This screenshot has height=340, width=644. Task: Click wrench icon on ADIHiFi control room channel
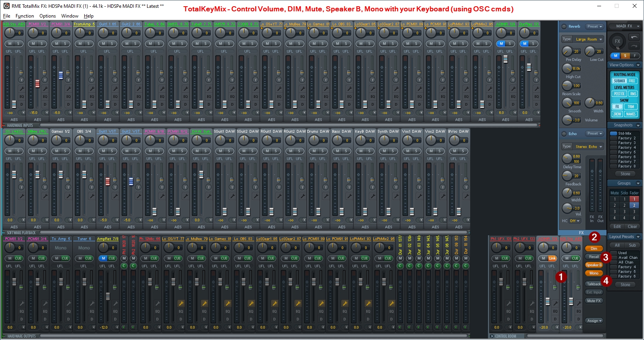[555, 303]
